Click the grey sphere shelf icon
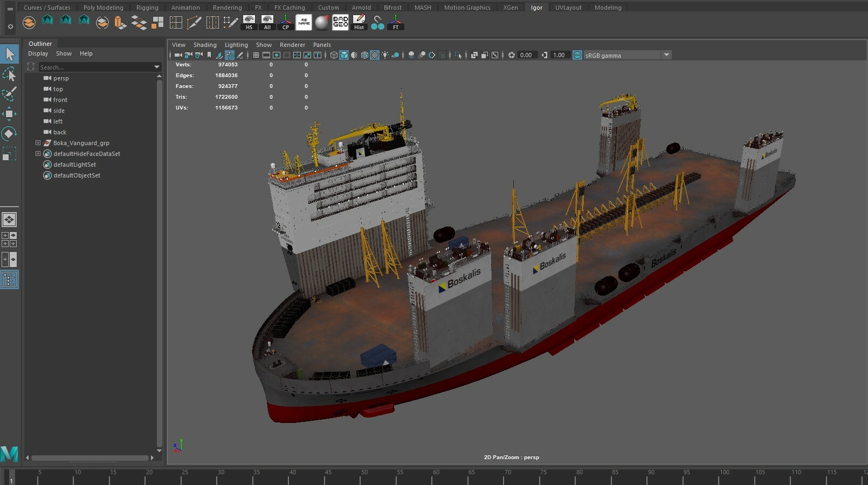 click(x=322, y=22)
